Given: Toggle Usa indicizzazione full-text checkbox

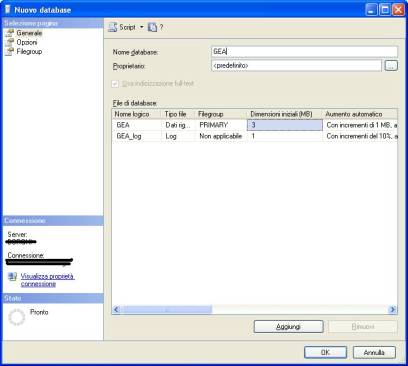Looking at the screenshot, I should [x=115, y=84].
